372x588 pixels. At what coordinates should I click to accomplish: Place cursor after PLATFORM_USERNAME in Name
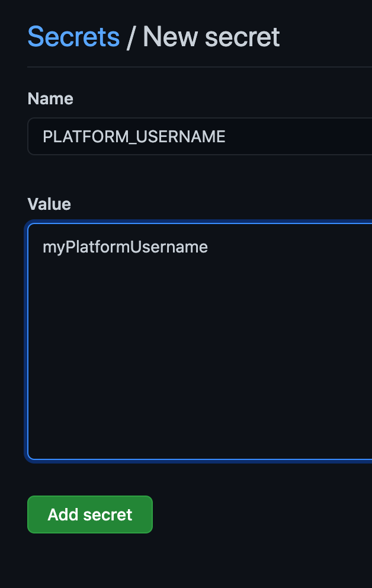click(x=227, y=137)
